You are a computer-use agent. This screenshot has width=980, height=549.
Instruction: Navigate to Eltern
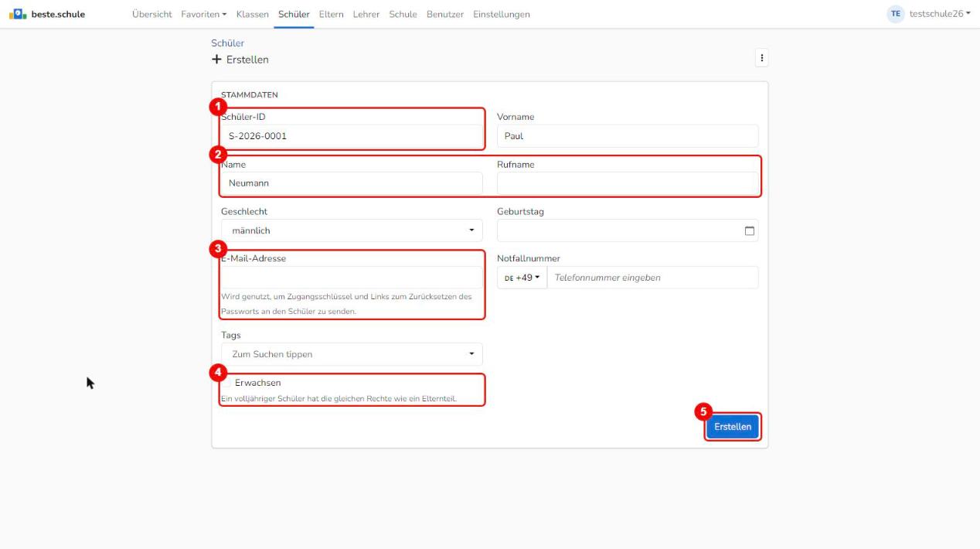(x=332, y=14)
